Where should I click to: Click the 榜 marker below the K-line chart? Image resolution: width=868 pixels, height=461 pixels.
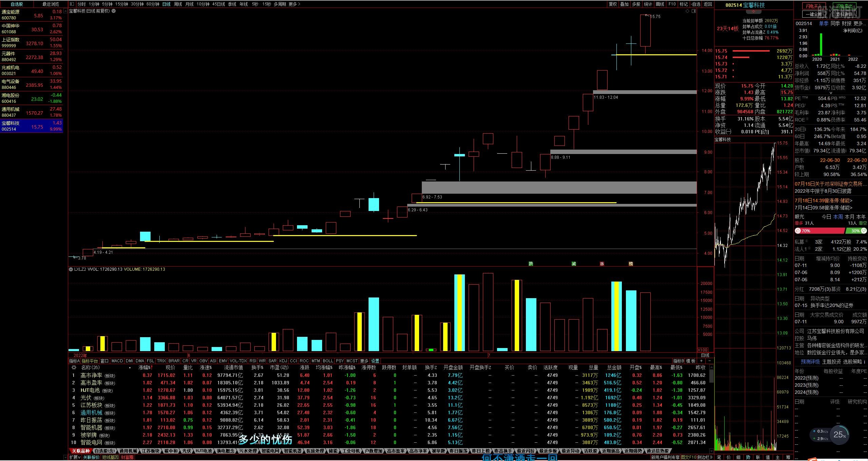coord(631,264)
